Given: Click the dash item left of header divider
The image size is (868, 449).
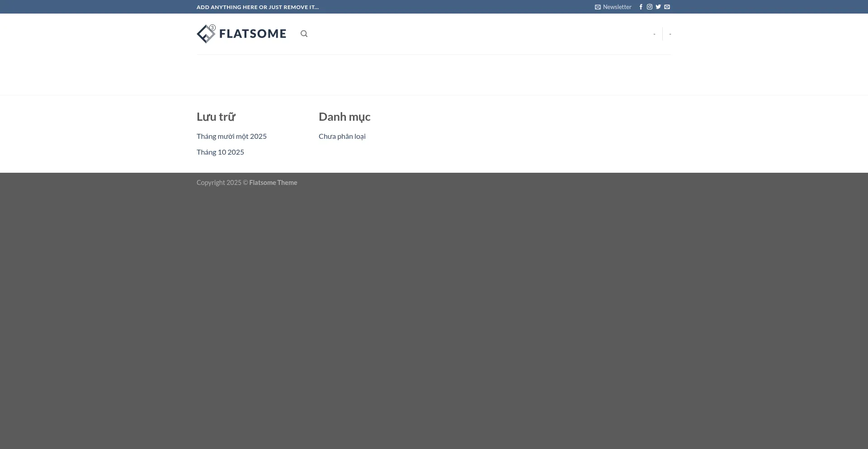Looking at the screenshot, I should point(654,34).
